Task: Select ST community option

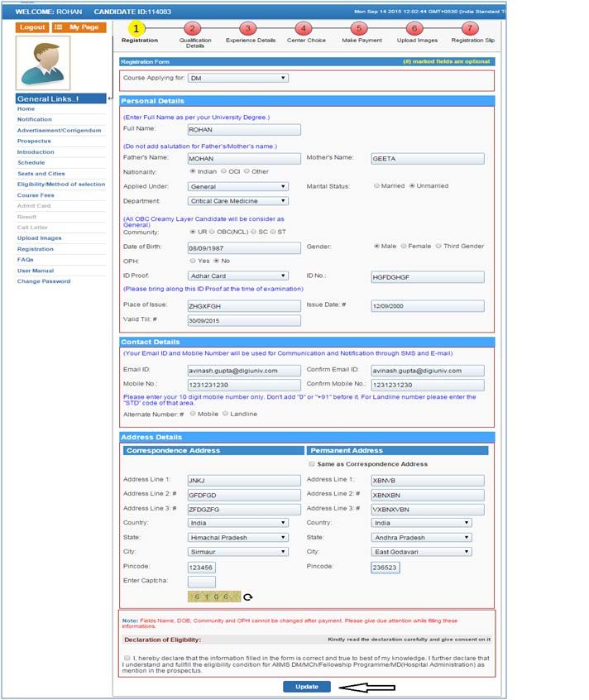Action: (x=273, y=232)
